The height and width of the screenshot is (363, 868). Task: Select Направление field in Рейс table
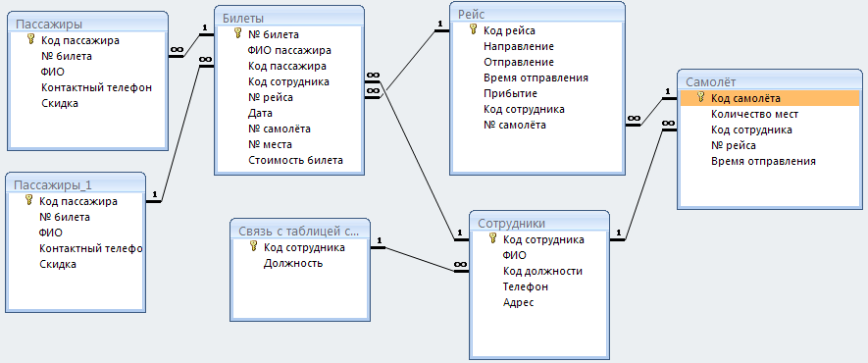point(519,46)
